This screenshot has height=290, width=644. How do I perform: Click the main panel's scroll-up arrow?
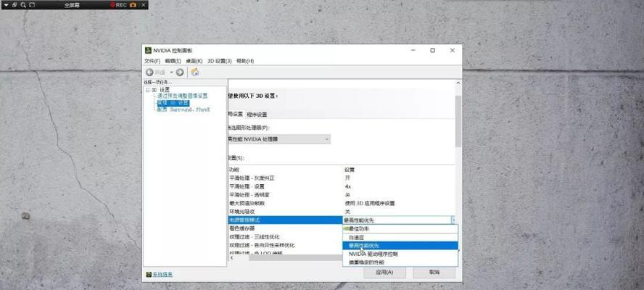[x=458, y=83]
